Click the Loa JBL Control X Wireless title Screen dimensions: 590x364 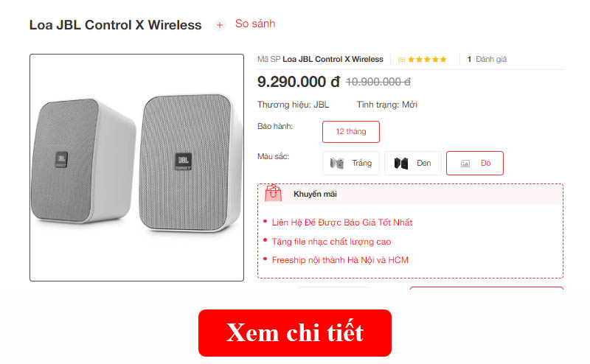click(x=116, y=25)
